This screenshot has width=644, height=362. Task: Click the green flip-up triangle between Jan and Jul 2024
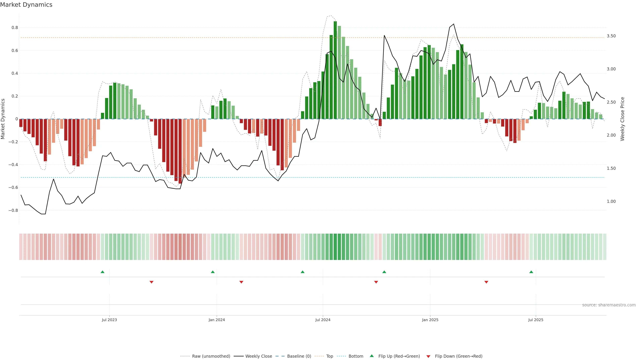303,272
